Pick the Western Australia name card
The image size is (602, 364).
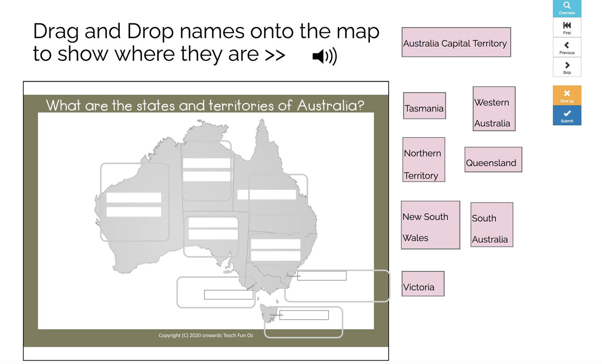click(493, 109)
